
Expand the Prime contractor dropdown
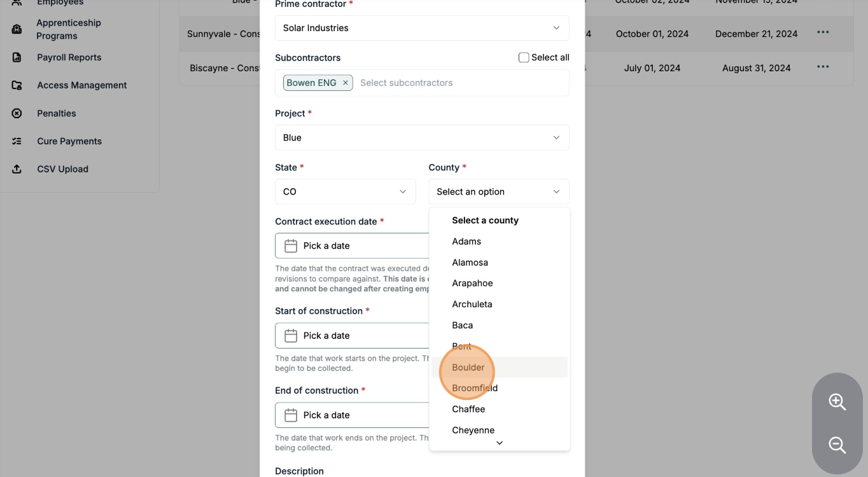click(x=422, y=28)
